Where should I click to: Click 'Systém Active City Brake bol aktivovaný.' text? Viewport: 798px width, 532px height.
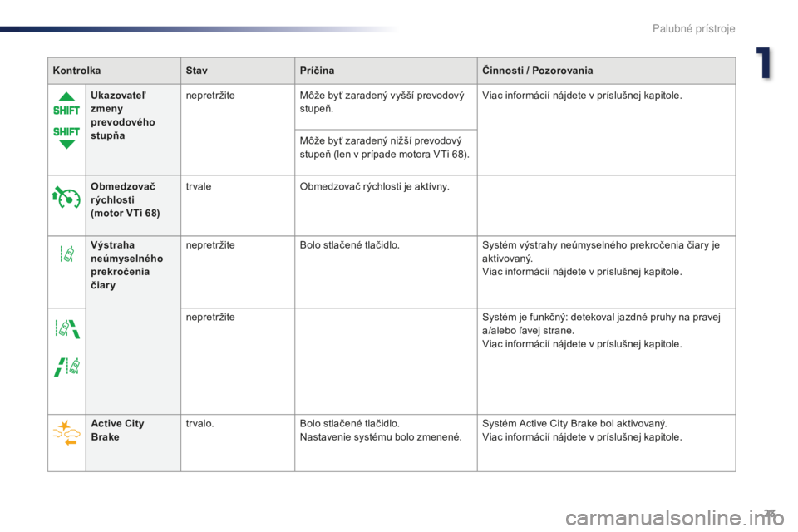pos(574,424)
